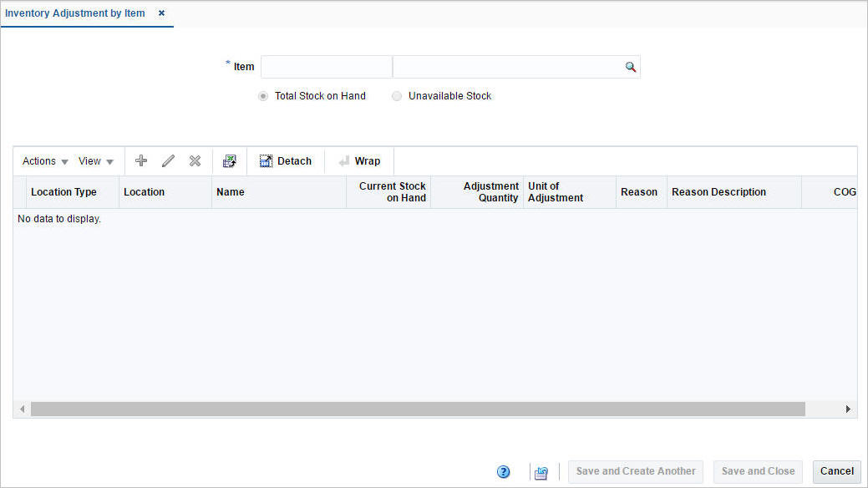
Task: Click the icon next to Help
Action: [541, 472]
